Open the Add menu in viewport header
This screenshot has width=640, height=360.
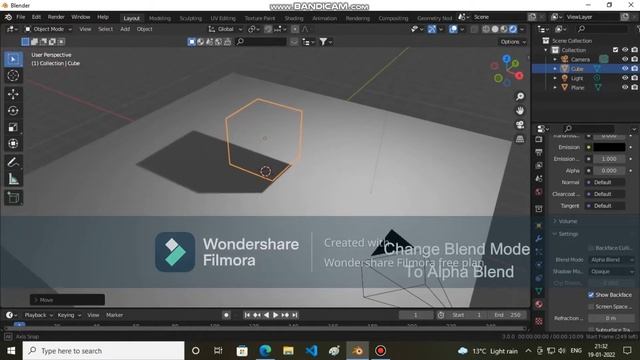(x=125, y=29)
